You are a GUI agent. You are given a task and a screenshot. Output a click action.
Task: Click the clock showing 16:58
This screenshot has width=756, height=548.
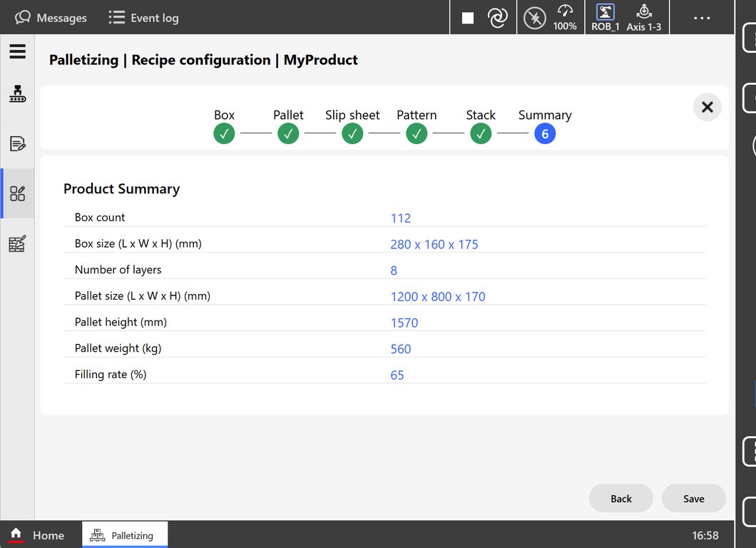click(705, 535)
